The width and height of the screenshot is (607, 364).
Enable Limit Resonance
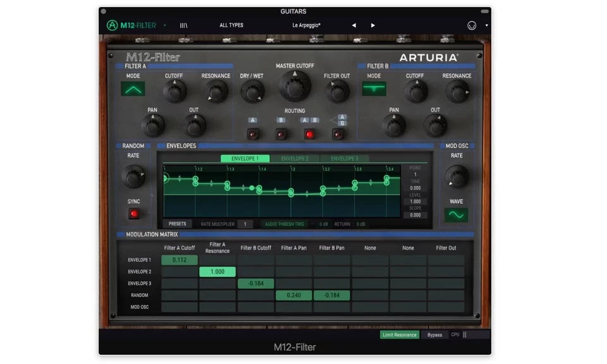point(399,334)
